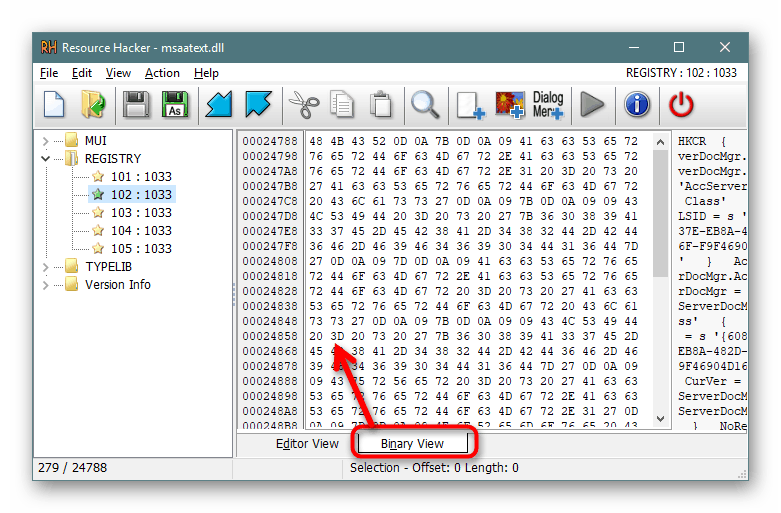This screenshot has height=513, width=781.
Task: Open the File menu
Action: point(49,73)
